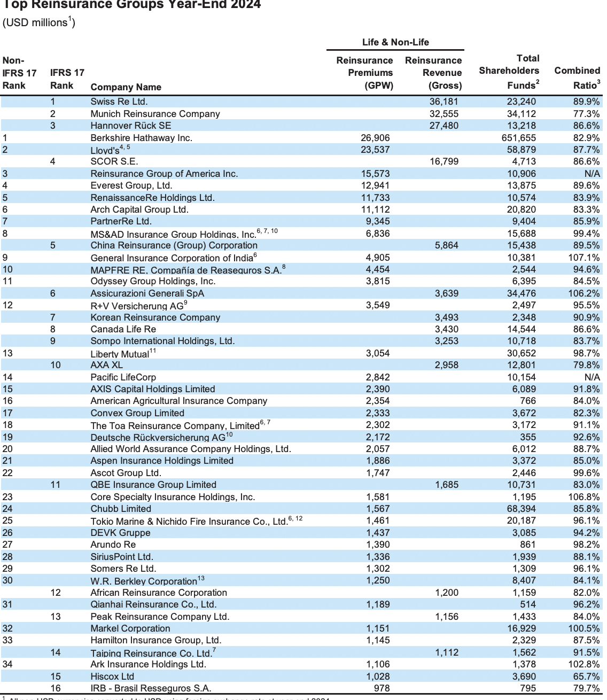Select Markel Corporation company name

point(130,628)
